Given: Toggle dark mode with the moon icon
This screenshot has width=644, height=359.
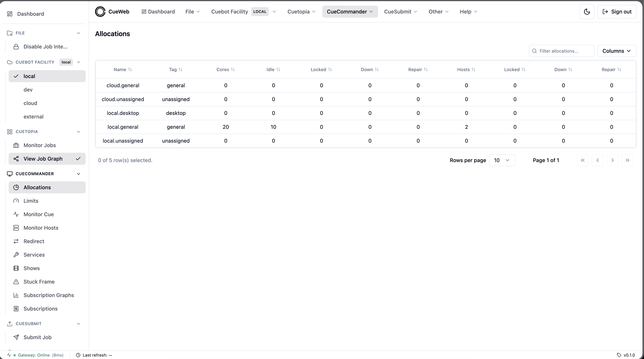Looking at the screenshot, I should (x=587, y=12).
